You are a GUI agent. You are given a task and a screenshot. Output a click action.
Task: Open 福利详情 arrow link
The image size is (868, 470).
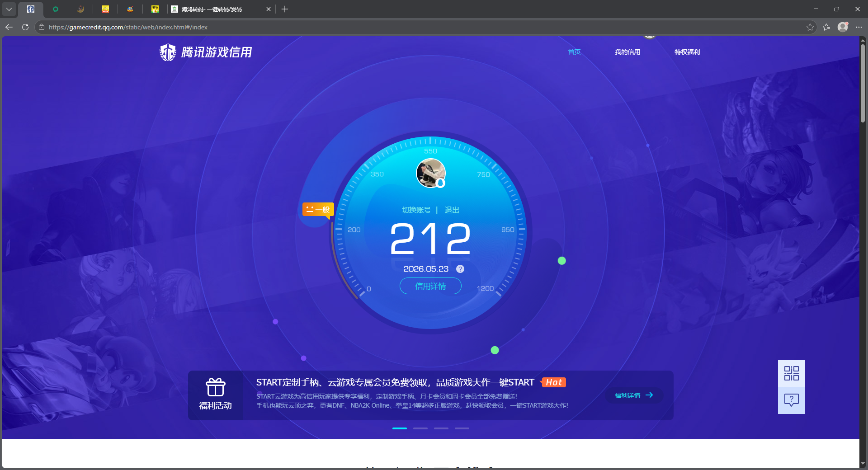coord(634,395)
